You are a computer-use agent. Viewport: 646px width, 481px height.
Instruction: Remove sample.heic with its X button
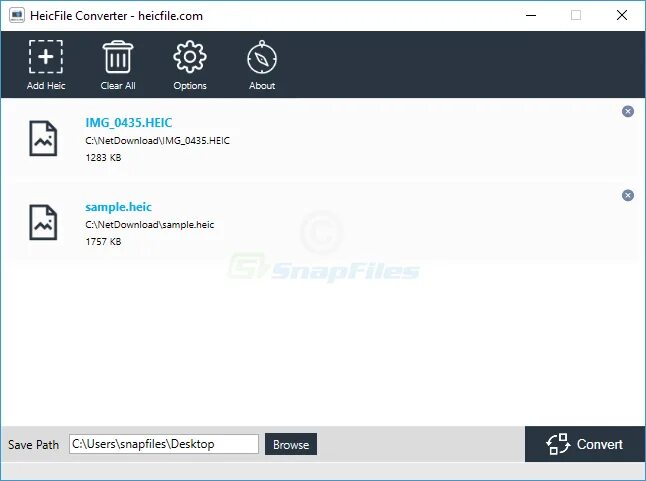(x=628, y=195)
